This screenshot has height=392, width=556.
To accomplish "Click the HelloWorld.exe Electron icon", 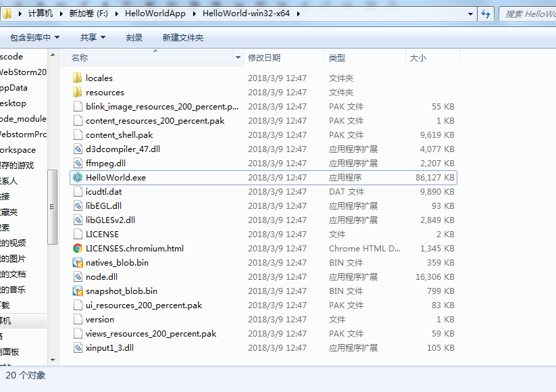I will pos(78,177).
